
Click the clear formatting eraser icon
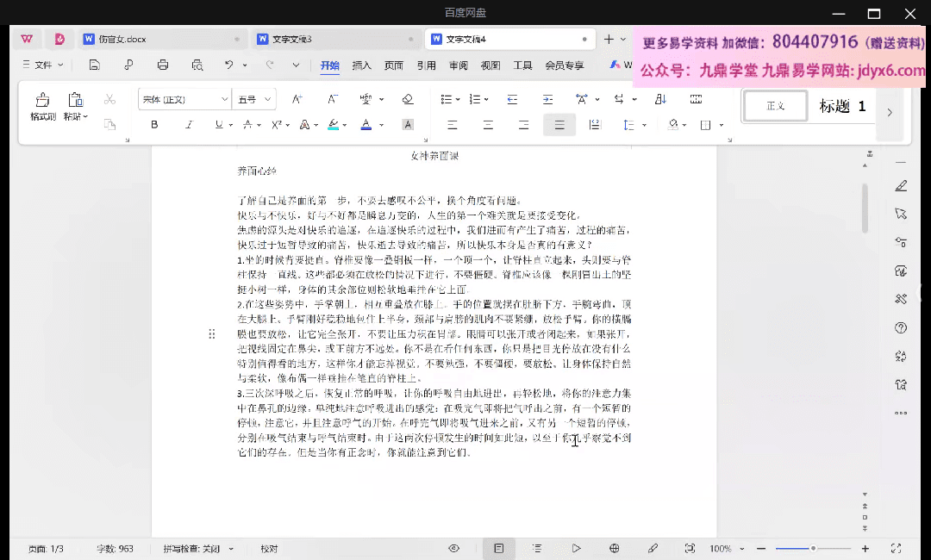(408, 100)
